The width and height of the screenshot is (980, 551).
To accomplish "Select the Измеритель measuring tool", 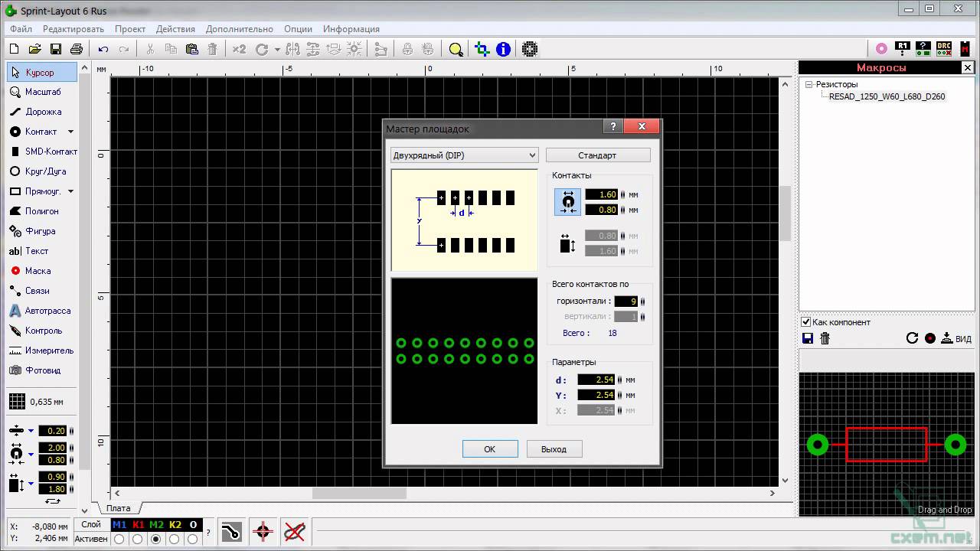I will click(x=42, y=350).
